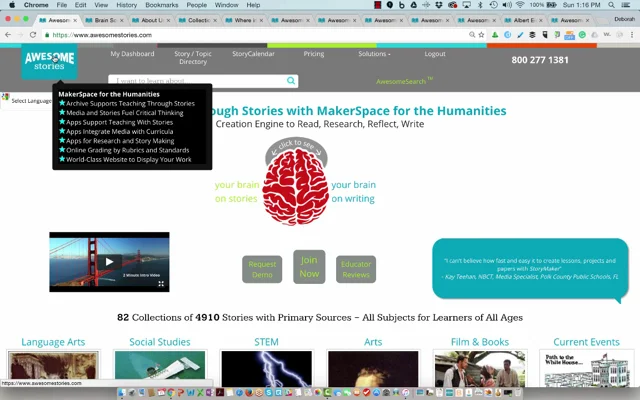The height and width of the screenshot is (400, 640).
Task: Click the Request Demo button
Action: 262,269
